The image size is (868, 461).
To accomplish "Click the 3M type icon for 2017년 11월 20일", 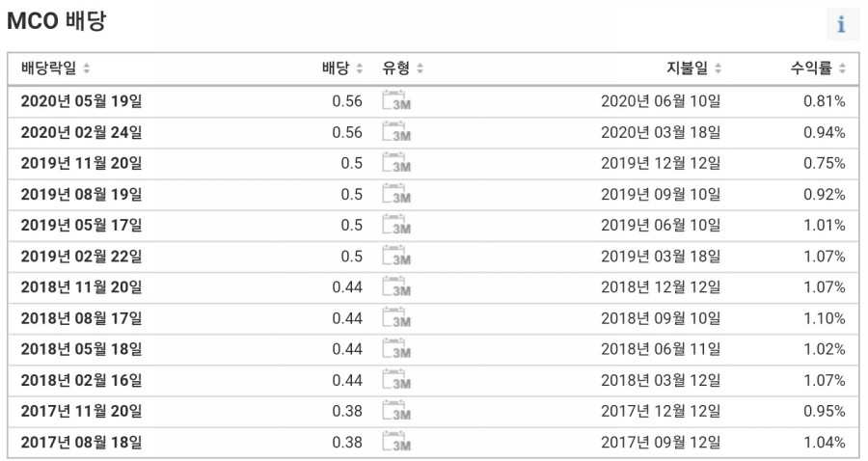I will click(396, 411).
